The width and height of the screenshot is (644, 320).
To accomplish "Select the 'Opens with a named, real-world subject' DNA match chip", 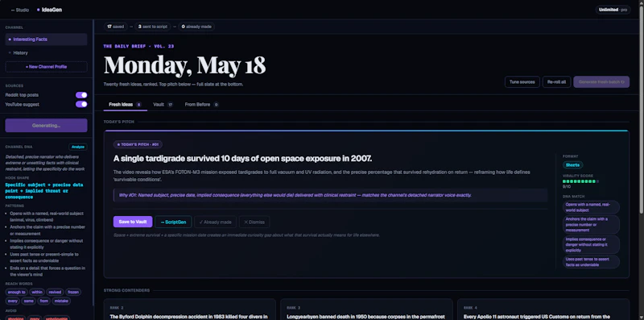I will [591, 207].
